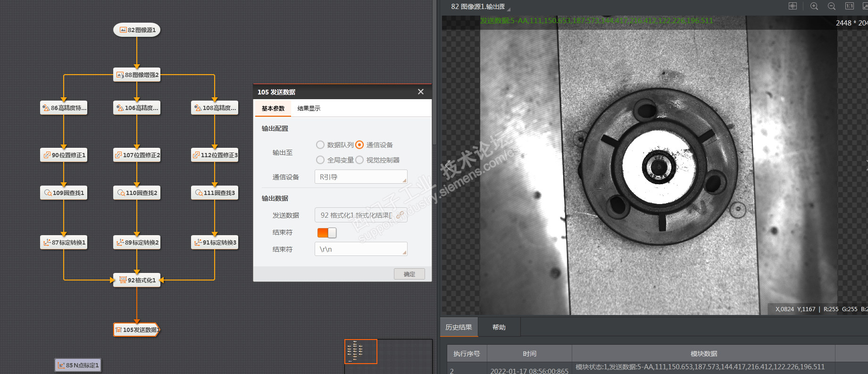This screenshot has width=868, height=374.
Task: Switch to the 结果显示 tab
Action: [x=309, y=108]
